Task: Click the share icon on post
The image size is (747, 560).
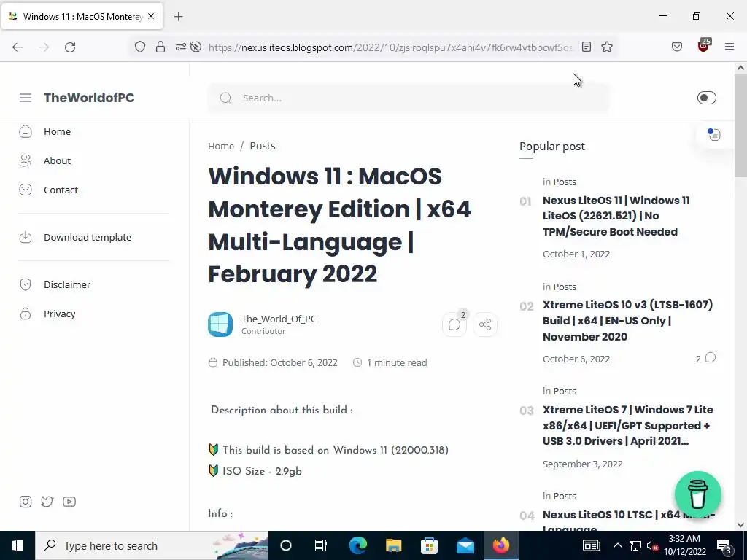Action: tap(485, 324)
